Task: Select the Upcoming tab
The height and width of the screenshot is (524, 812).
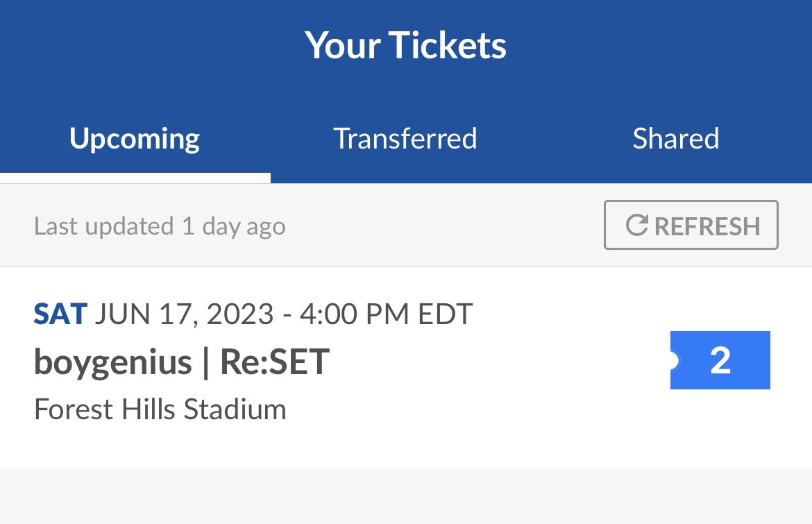Action: coord(135,139)
